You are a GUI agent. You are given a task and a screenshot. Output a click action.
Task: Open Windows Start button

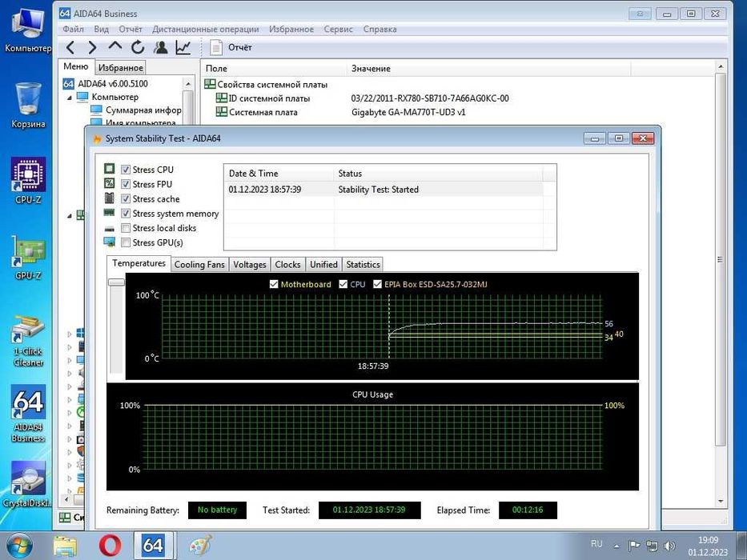point(19,546)
